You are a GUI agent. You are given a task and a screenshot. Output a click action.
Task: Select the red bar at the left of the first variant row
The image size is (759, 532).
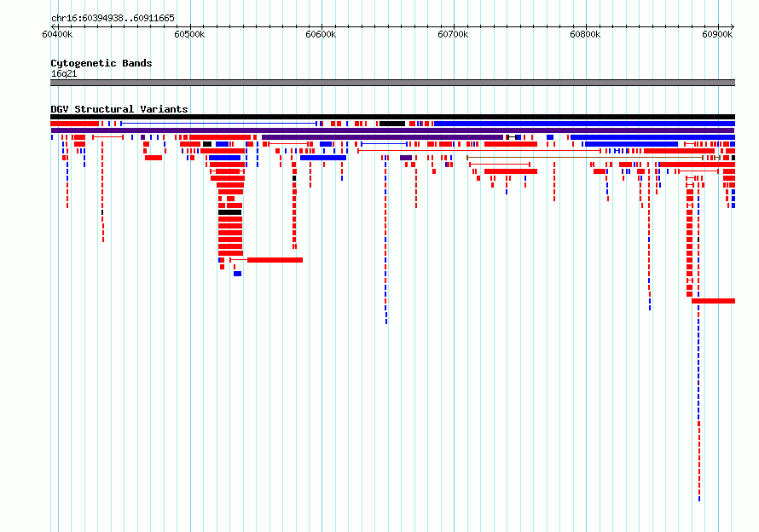tap(74, 124)
